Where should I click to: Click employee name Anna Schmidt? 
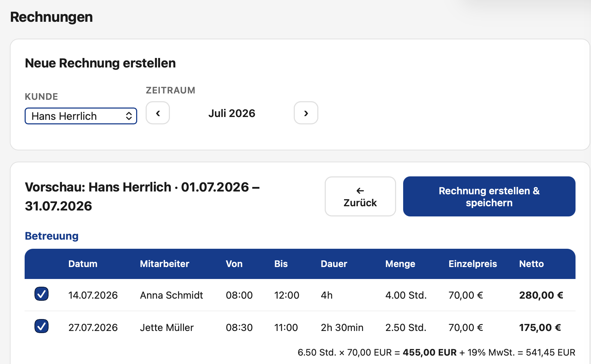[x=171, y=295]
